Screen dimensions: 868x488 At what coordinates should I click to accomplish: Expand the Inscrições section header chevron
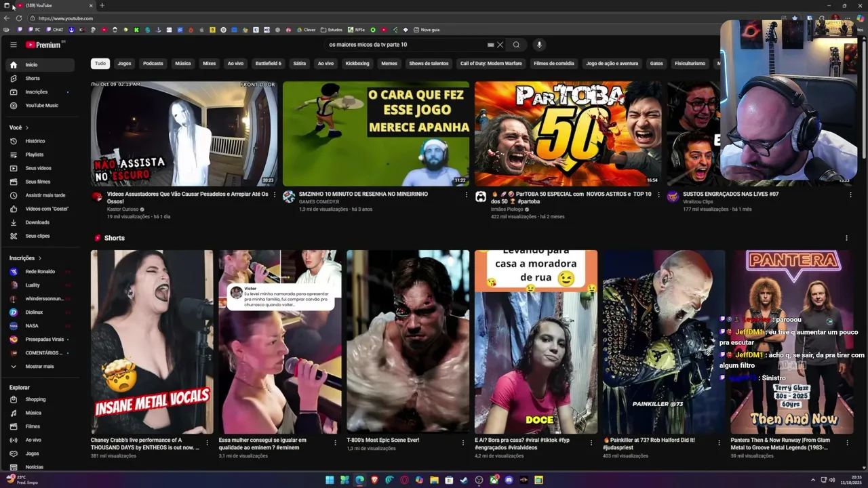click(x=40, y=258)
